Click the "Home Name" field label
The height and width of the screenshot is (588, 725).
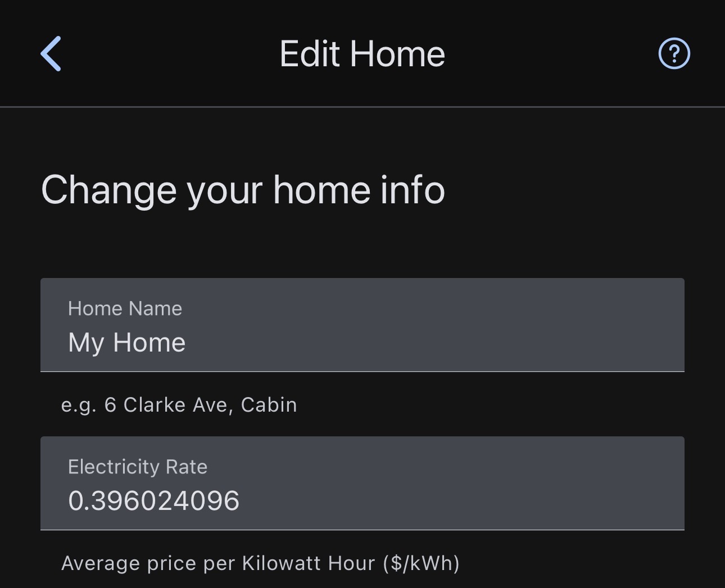click(x=125, y=308)
